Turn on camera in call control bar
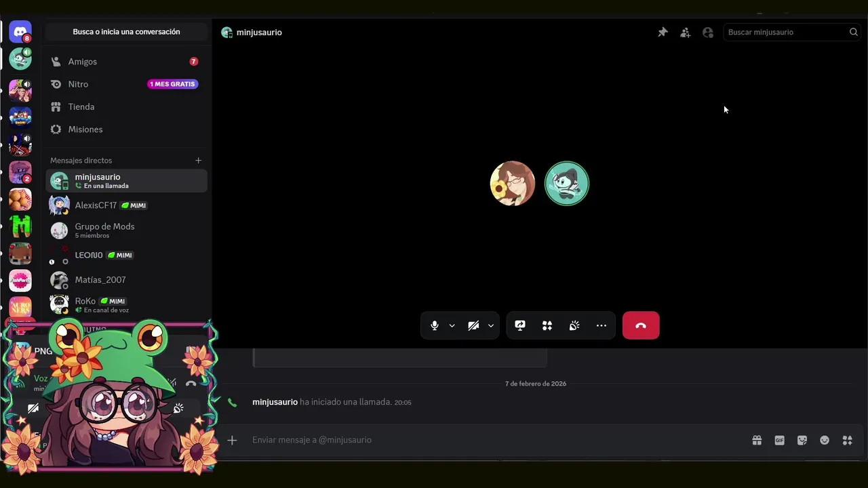This screenshot has height=488, width=868. point(473,325)
